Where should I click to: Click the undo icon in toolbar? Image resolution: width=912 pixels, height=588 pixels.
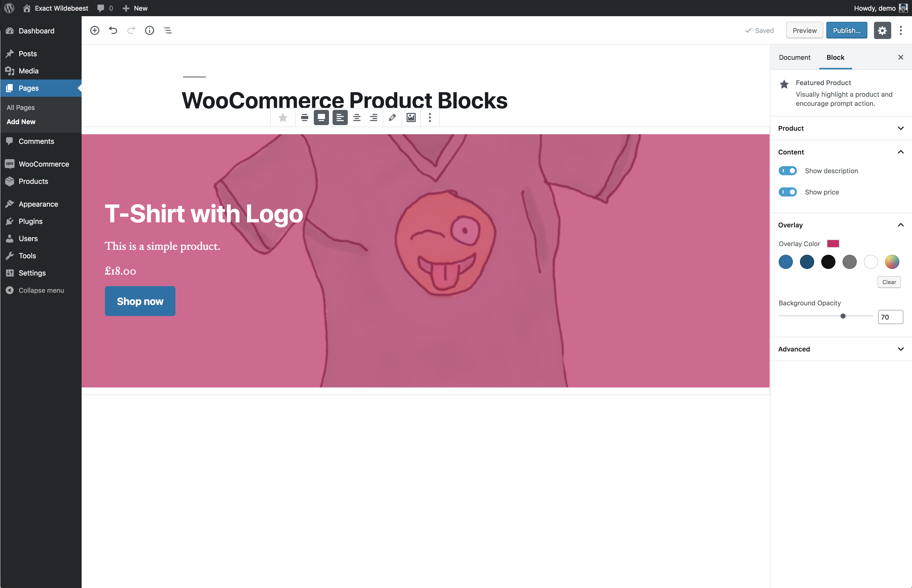tap(113, 30)
